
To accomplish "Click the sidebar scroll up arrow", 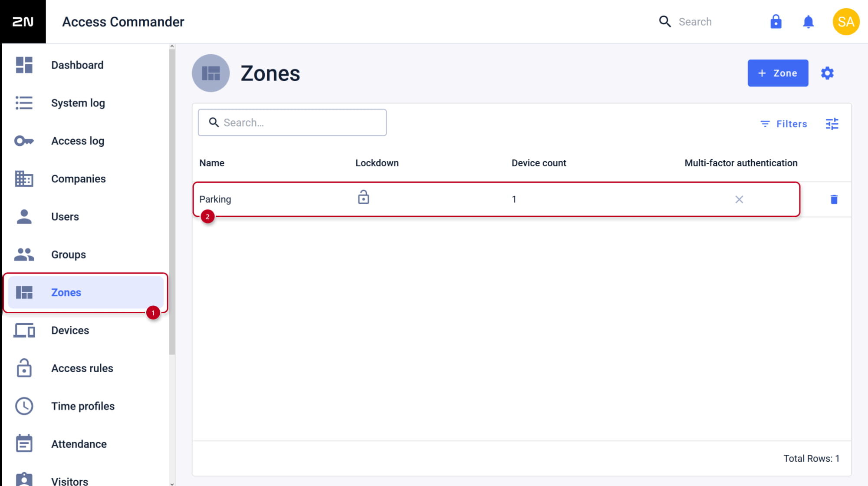I will pos(172,46).
